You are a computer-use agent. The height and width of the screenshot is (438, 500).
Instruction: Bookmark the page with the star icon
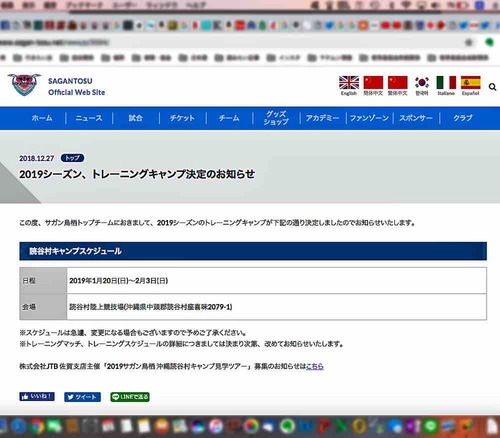click(469, 42)
